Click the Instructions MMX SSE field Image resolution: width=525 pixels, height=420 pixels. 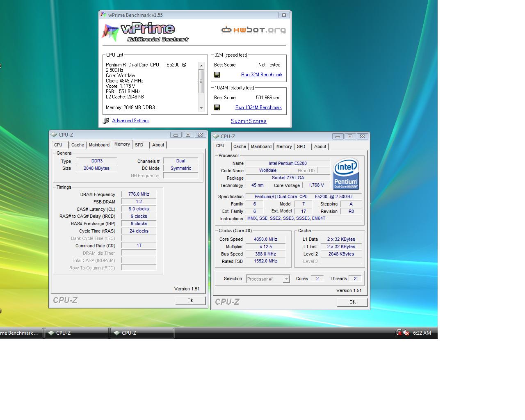[304, 219]
